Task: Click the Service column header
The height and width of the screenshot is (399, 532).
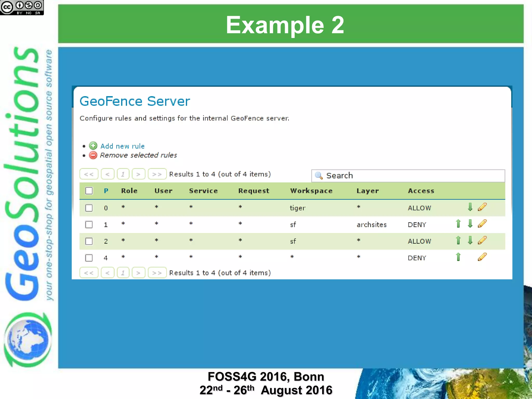Action: tap(203, 191)
